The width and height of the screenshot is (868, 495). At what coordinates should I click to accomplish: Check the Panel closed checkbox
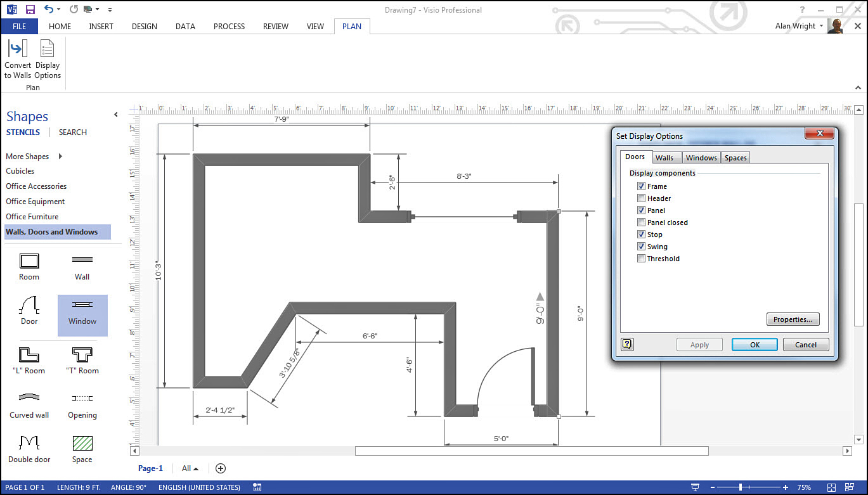[x=642, y=222]
